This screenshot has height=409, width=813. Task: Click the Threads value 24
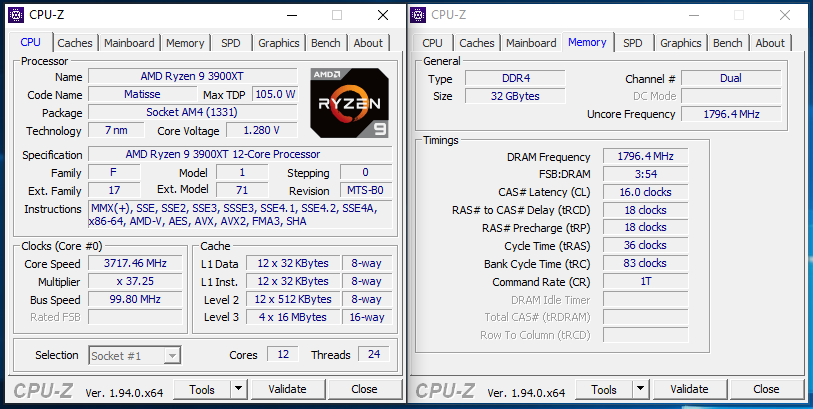374,354
